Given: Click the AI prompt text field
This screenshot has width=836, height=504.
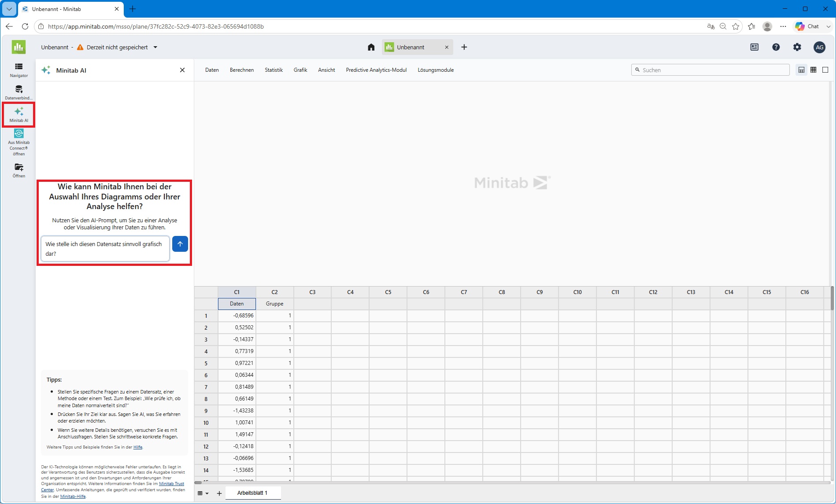Looking at the screenshot, I should 105,249.
